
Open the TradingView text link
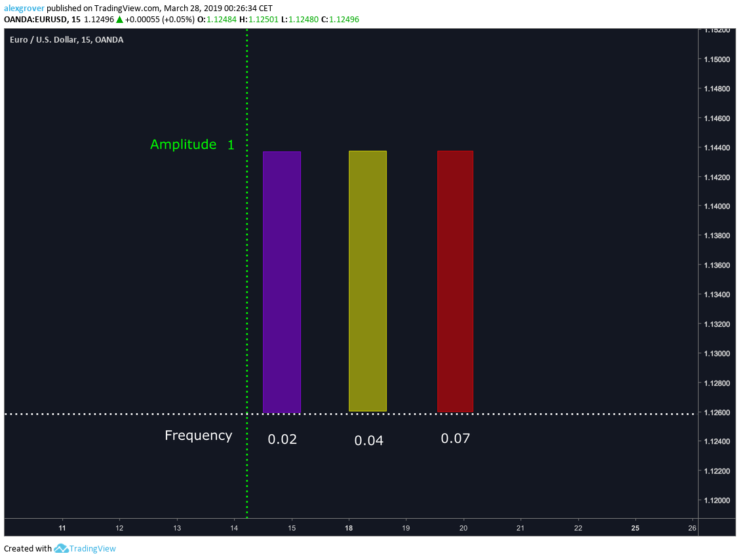pos(92,548)
